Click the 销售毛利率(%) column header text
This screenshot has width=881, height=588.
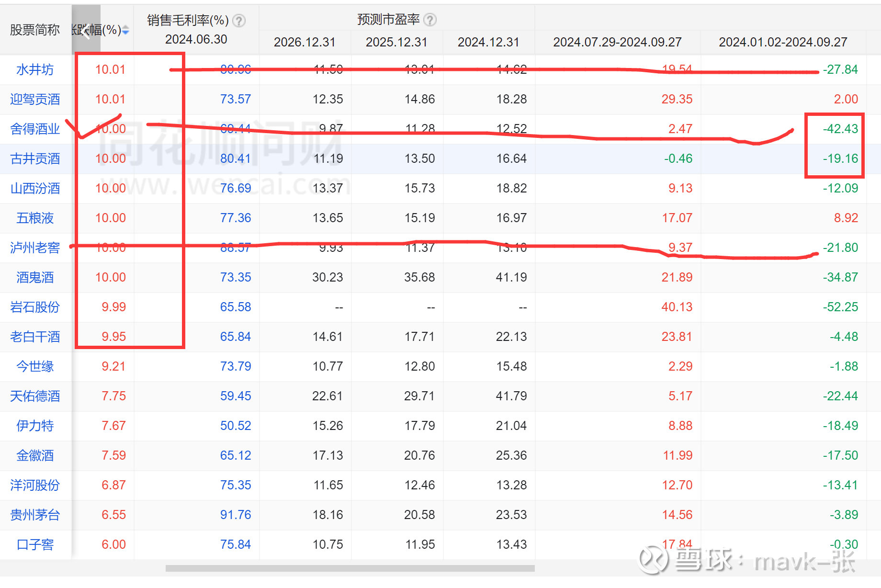(x=188, y=20)
